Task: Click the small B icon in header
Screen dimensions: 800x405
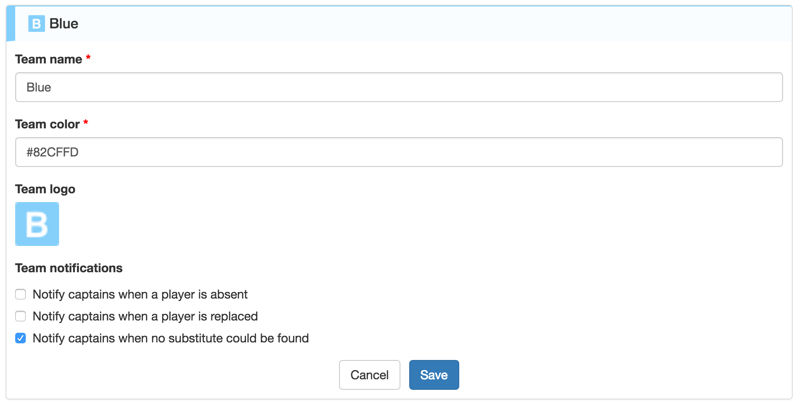Action: click(x=36, y=23)
